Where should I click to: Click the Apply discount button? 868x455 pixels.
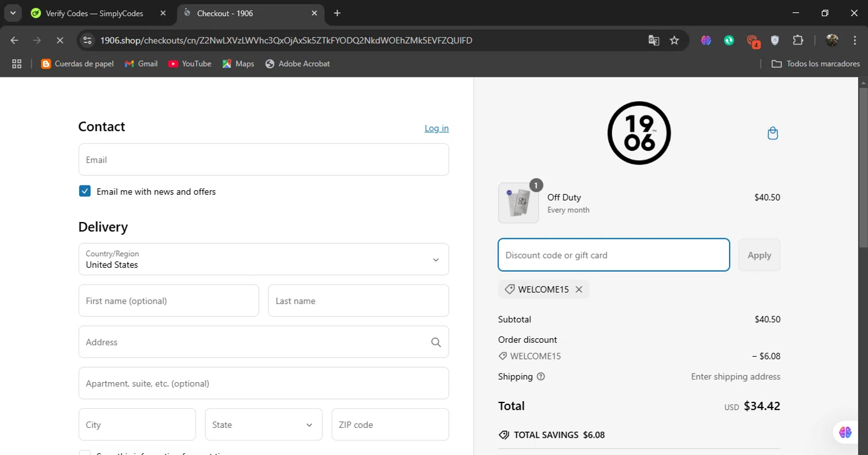point(759,255)
